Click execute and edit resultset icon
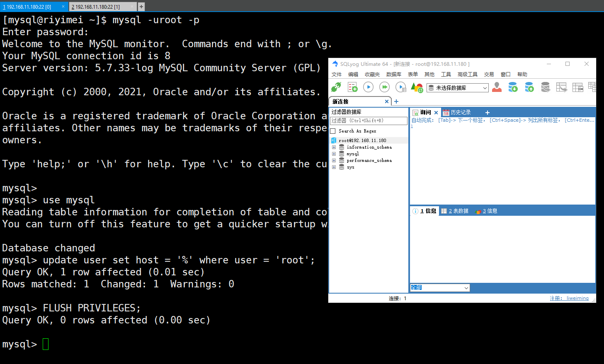 coord(401,87)
